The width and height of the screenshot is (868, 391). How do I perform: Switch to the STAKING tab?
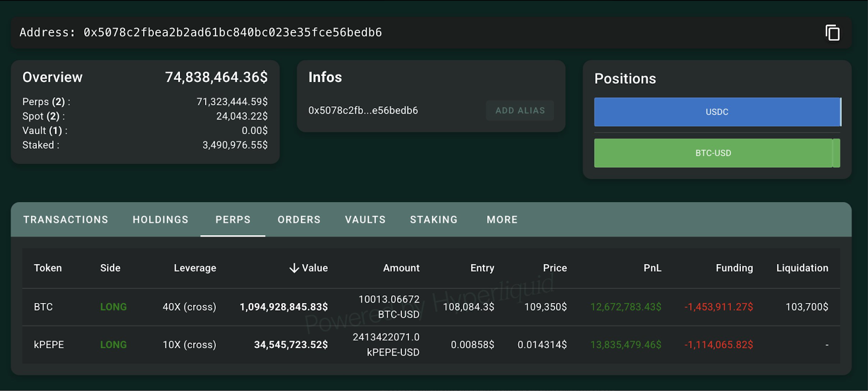[x=433, y=219]
